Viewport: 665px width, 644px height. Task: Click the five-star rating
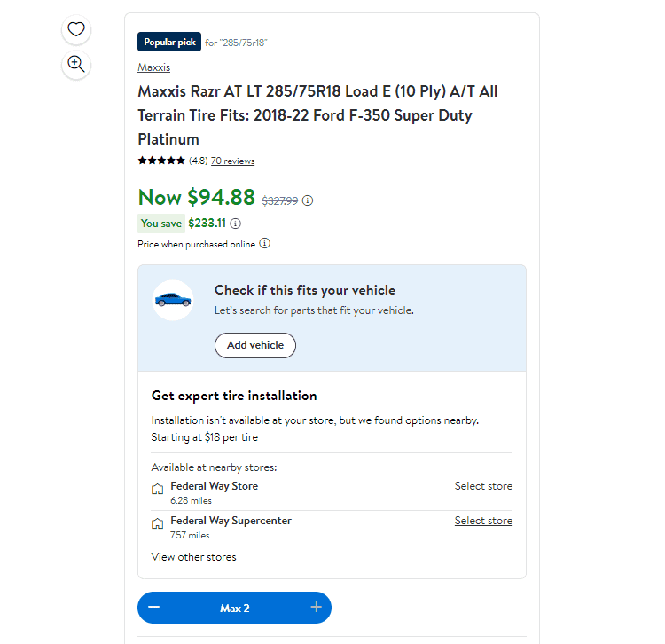point(161,161)
